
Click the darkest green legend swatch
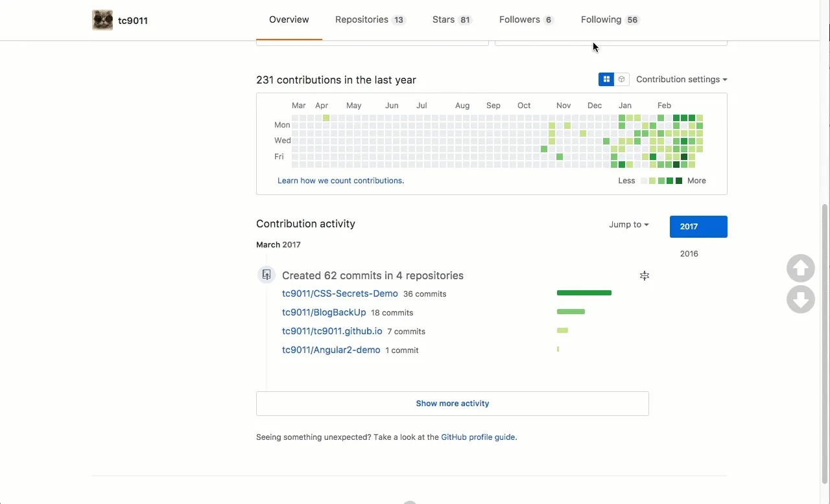[679, 181]
